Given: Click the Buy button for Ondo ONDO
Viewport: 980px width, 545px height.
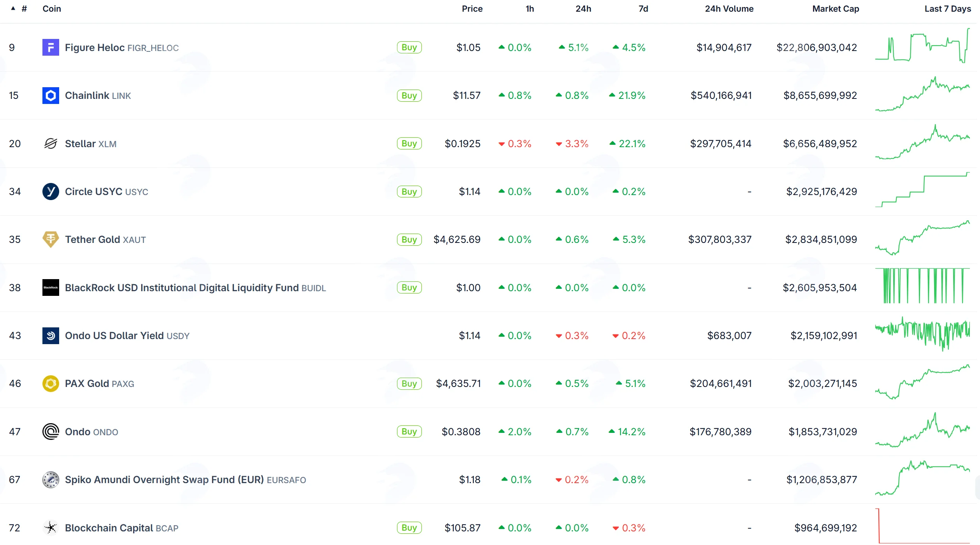Looking at the screenshot, I should coord(409,432).
